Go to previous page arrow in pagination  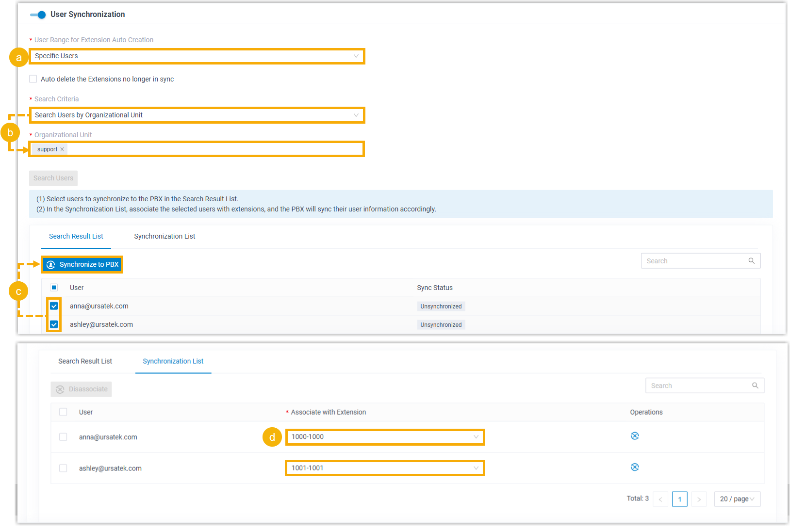(x=660, y=499)
